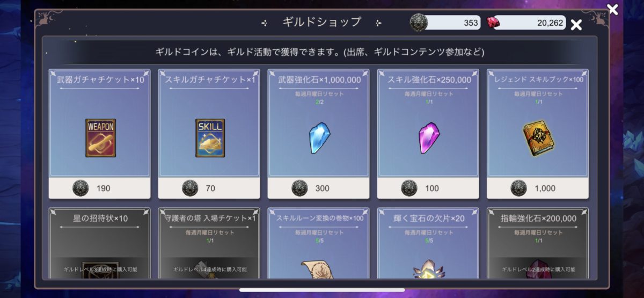Open the locked 守護者の塔 入場チケット item
This screenshot has width=644, height=298.
[x=209, y=243]
